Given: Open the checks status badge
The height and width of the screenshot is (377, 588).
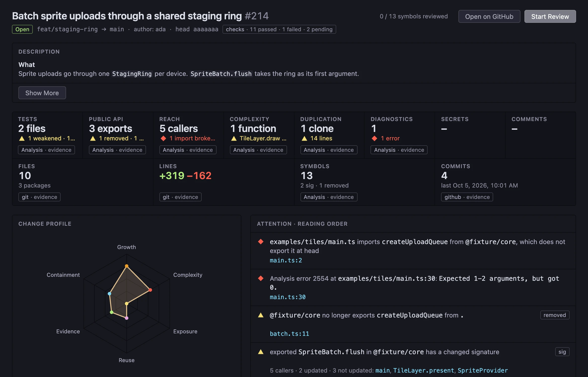Looking at the screenshot, I should 279,29.
